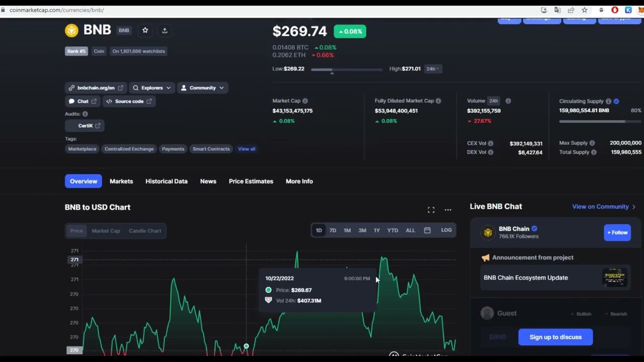Select 1Y chart range
Screen dimensions: 644x362
(377, 230)
